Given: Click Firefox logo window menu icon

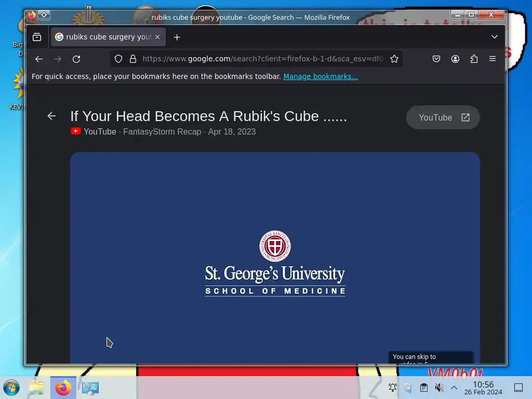Looking at the screenshot, I should coord(31,15).
